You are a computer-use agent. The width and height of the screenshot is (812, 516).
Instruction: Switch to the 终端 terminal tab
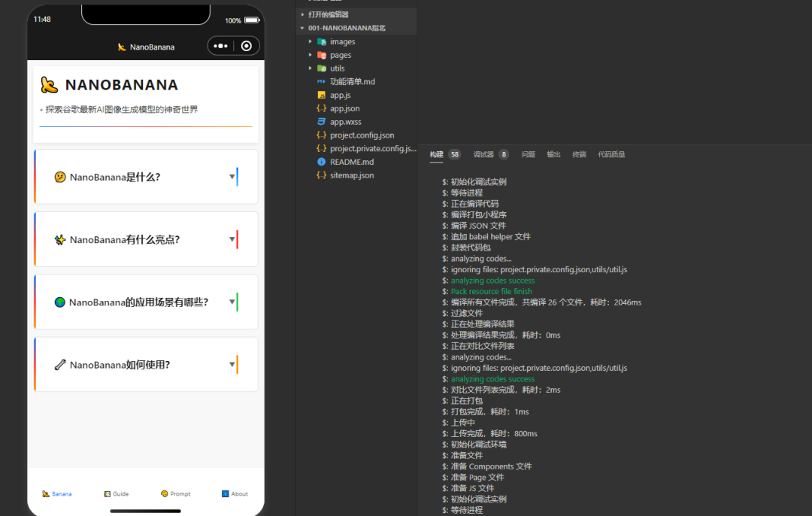click(578, 154)
